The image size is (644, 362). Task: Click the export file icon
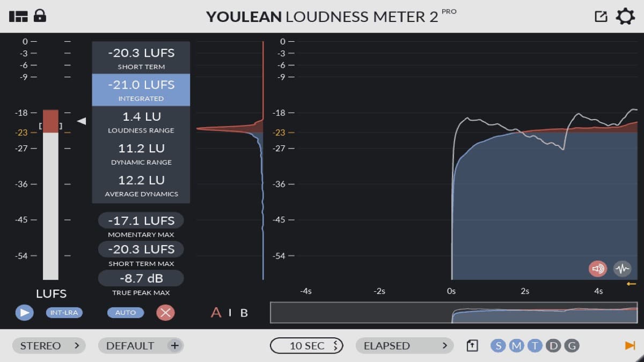point(472,346)
